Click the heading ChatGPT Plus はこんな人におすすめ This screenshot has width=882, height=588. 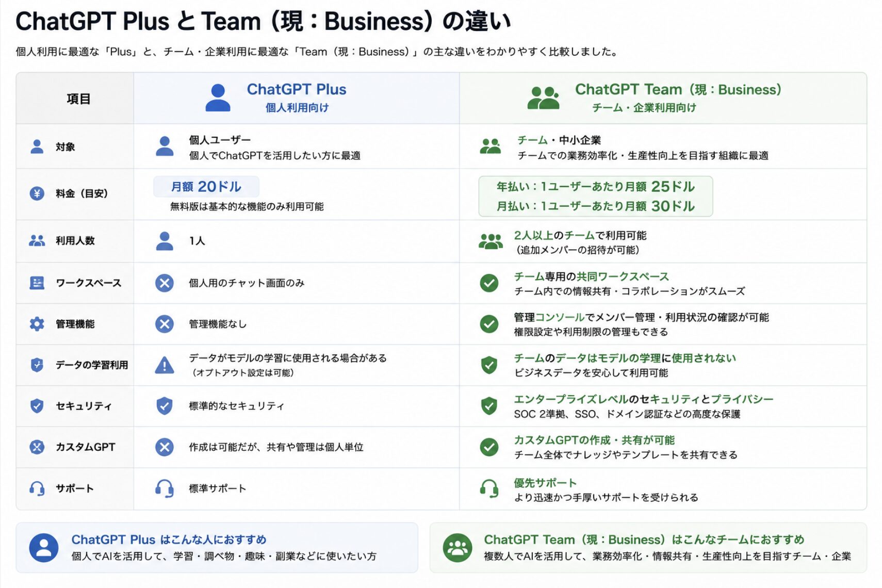169,540
